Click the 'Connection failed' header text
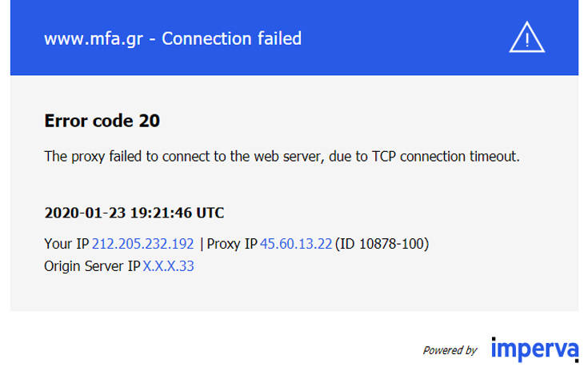The width and height of the screenshot is (588, 367). pyautogui.click(x=231, y=38)
